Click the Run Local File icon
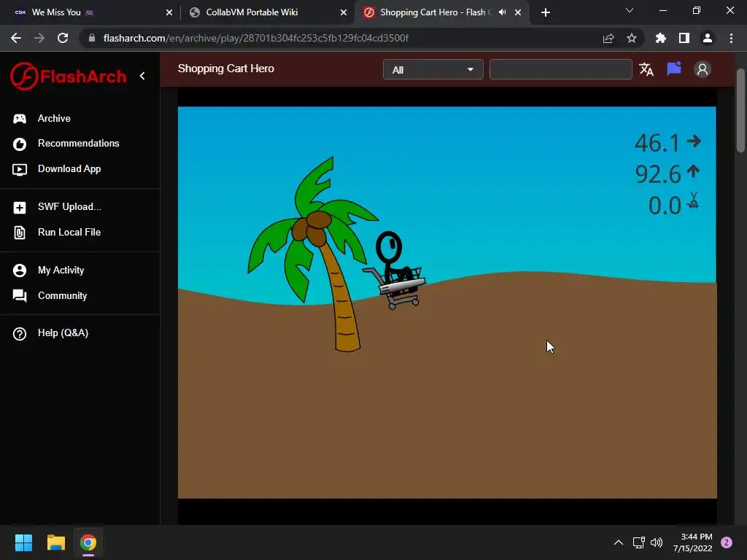This screenshot has height=560, width=747. pyautogui.click(x=20, y=233)
